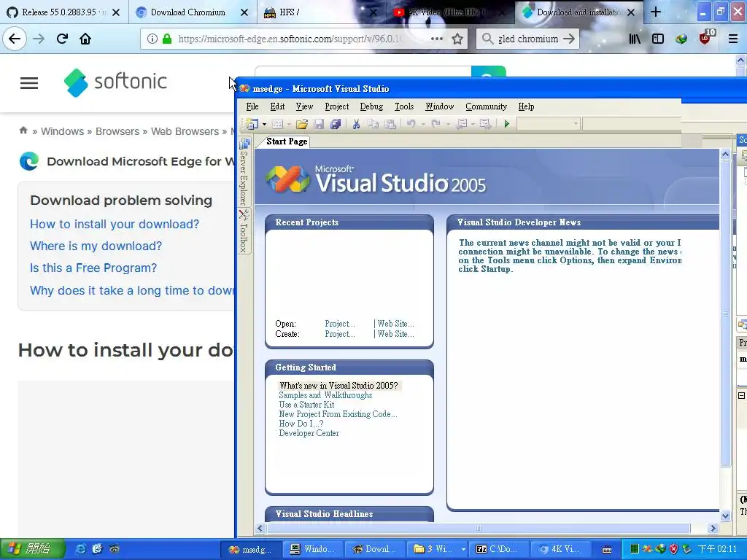Viewport: 747px width, 560px height.
Task: Open the Undo history dropdown arrow
Action: 422,124
